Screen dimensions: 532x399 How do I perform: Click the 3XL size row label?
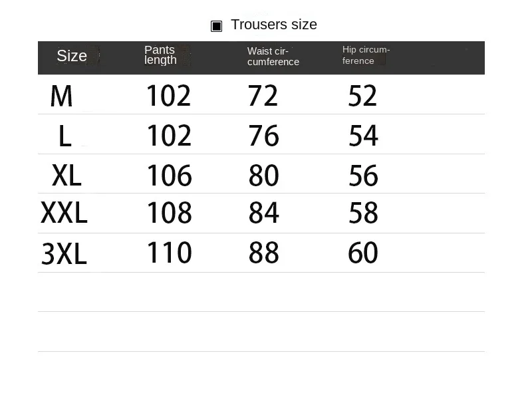[x=64, y=253]
